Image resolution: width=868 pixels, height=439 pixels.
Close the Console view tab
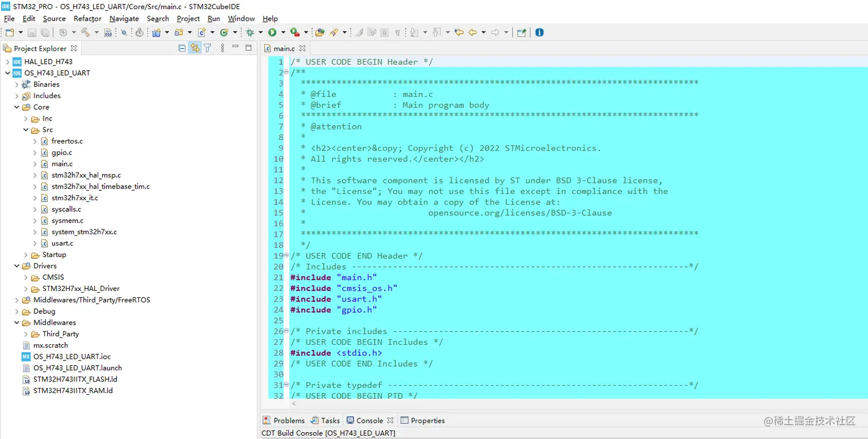point(390,421)
